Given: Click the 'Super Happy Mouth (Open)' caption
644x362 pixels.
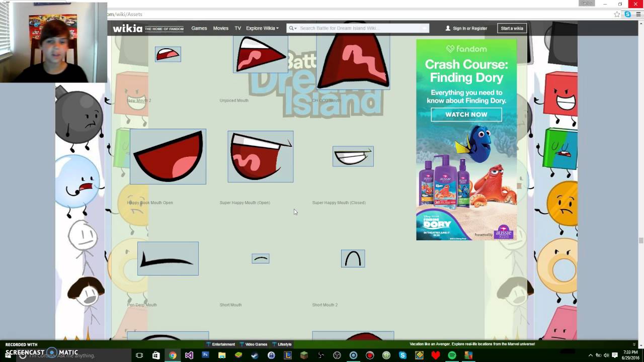Looking at the screenshot, I should point(245,203).
